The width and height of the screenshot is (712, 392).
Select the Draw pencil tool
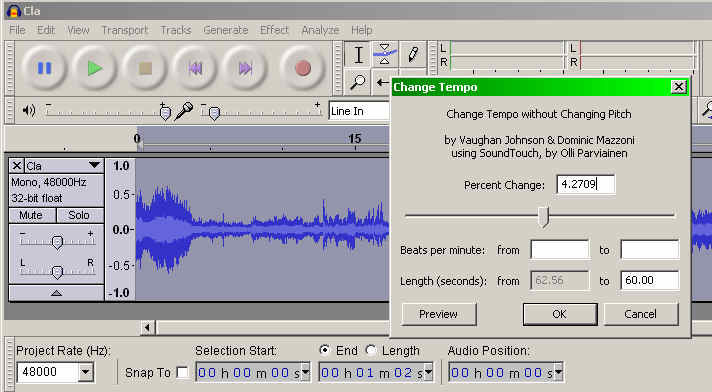(413, 55)
